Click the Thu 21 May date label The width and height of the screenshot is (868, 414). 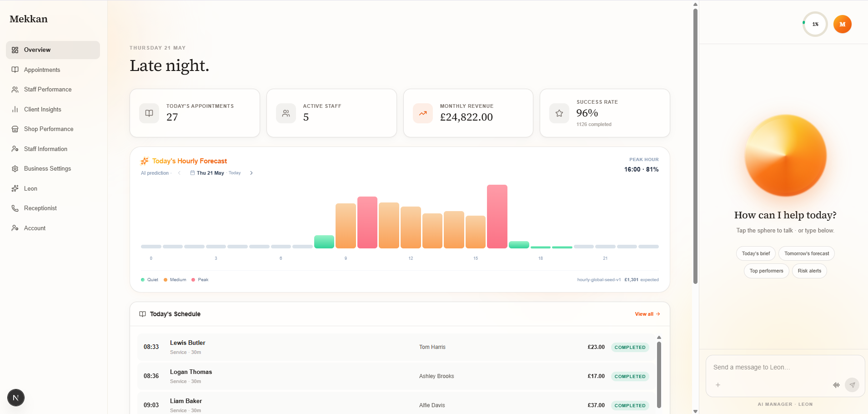[210, 173]
